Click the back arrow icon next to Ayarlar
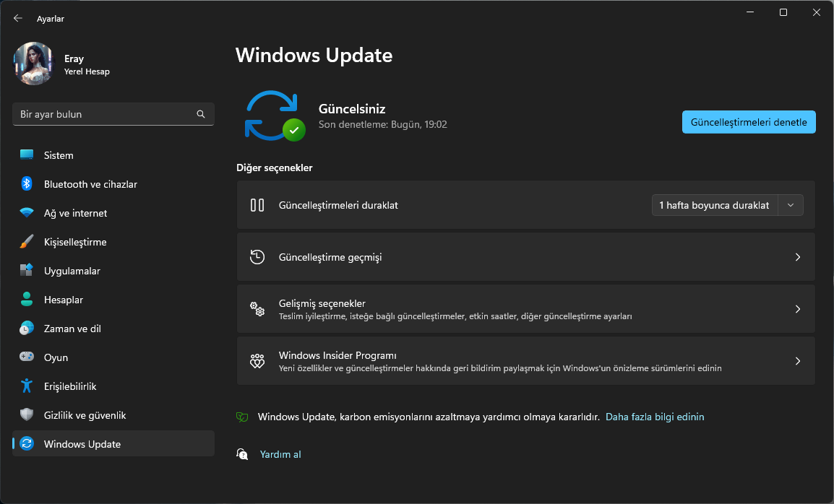834x504 pixels. click(18, 19)
